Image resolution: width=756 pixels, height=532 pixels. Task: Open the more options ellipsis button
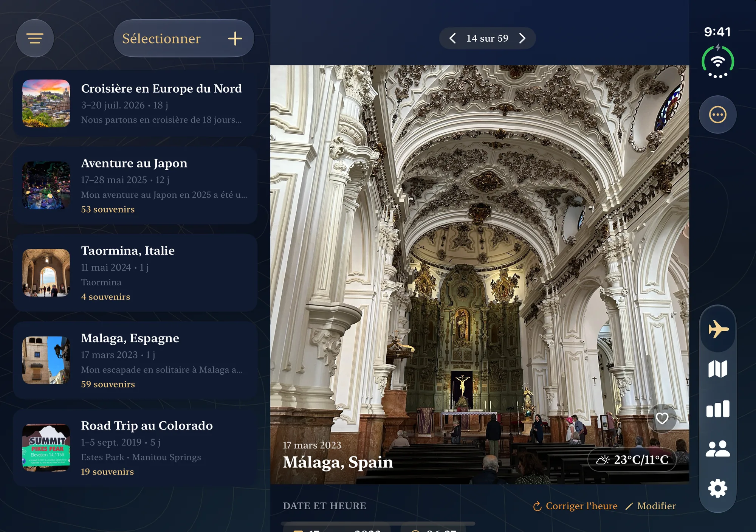[717, 115]
